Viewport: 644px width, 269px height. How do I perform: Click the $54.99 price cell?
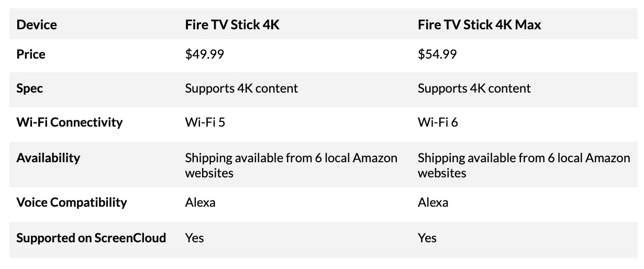click(437, 54)
